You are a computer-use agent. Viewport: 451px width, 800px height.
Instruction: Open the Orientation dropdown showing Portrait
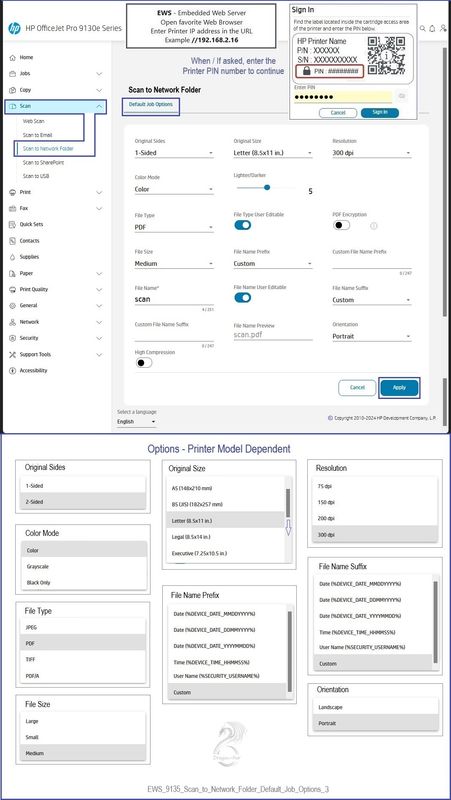point(371,337)
